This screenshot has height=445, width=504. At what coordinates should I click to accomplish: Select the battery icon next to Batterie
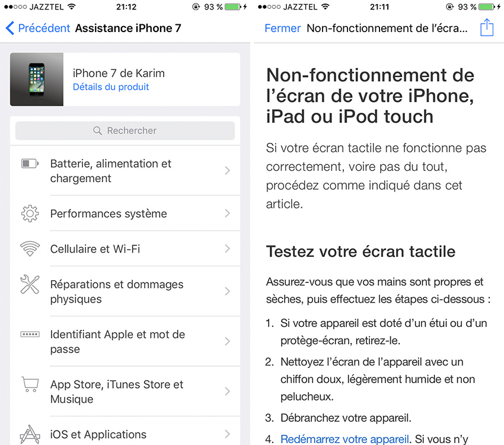(x=28, y=165)
